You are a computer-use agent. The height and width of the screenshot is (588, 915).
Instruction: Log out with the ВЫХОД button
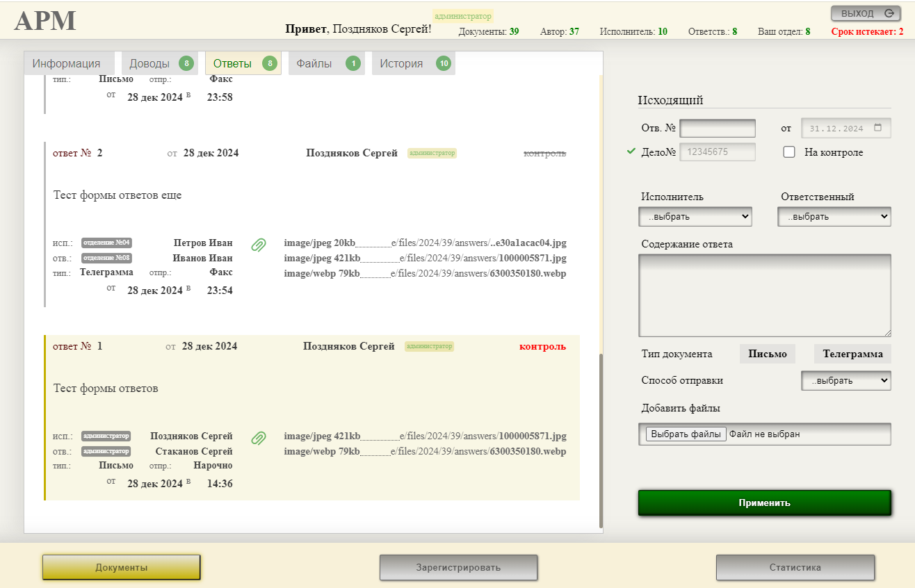pyautogui.click(x=865, y=13)
